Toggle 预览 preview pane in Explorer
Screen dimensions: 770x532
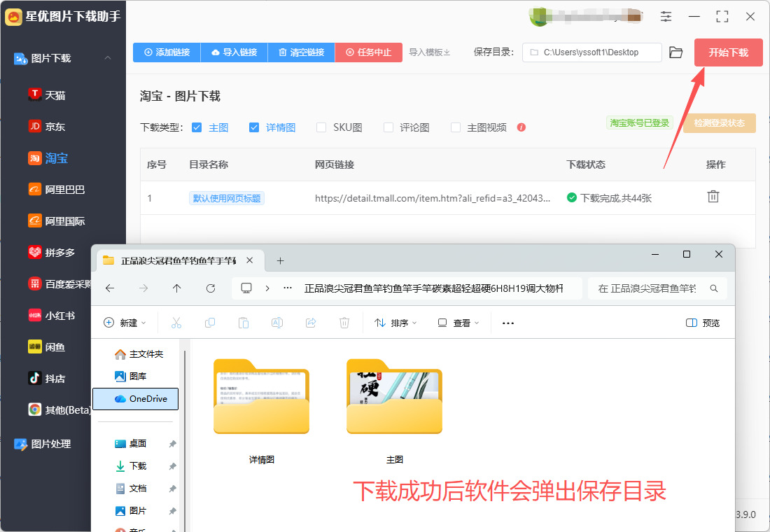[703, 323]
